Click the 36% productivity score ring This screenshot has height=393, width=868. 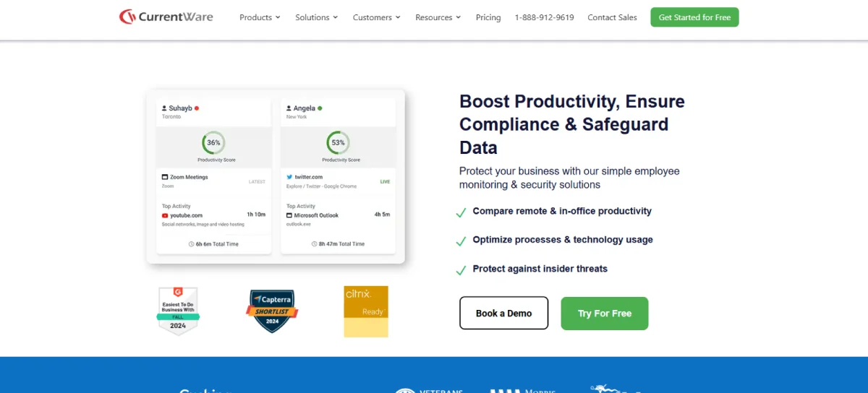tap(213, 142)
